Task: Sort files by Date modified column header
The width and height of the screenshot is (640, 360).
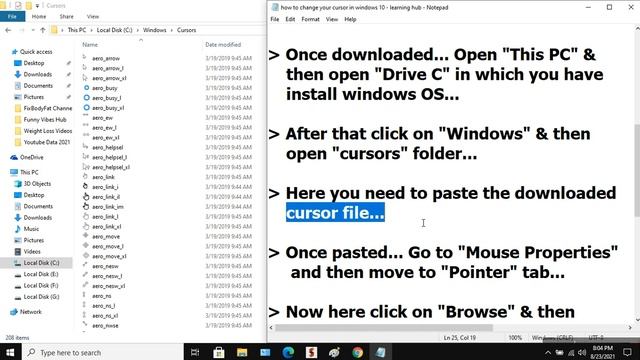Action: [x=223, y=44]
